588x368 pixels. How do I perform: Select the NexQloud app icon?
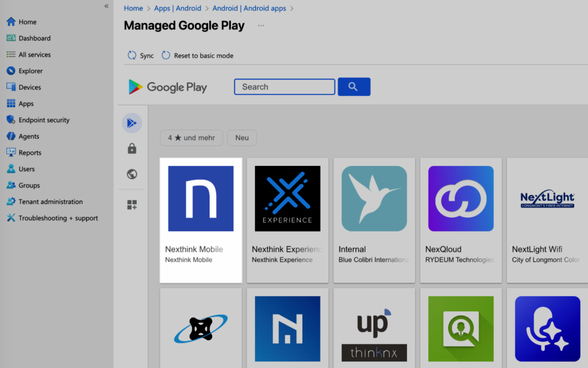(x=461, y=198)
